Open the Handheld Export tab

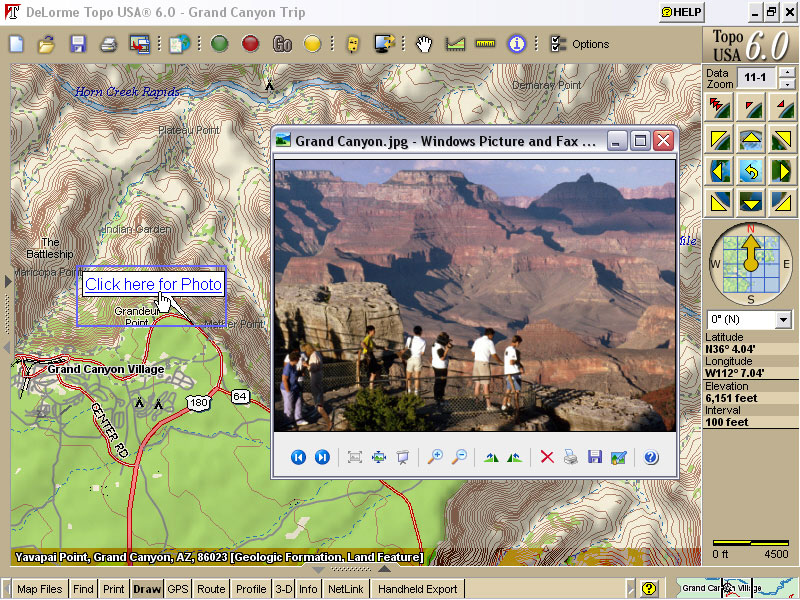point(417,589)
